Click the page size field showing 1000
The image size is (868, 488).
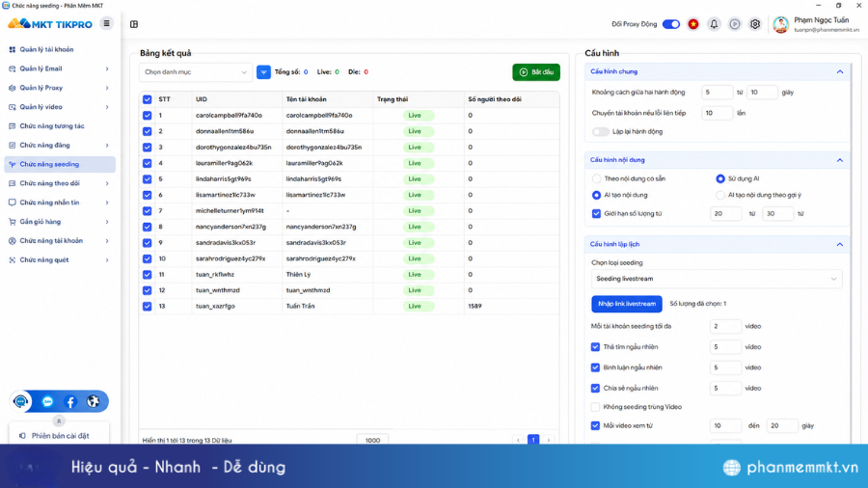(x=372, y=440)
